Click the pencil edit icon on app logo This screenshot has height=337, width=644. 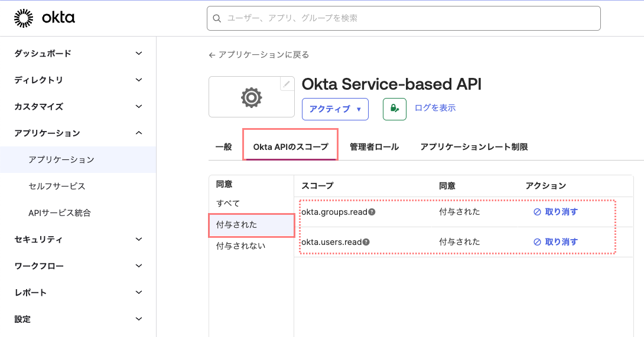click(x=287, y=84)
